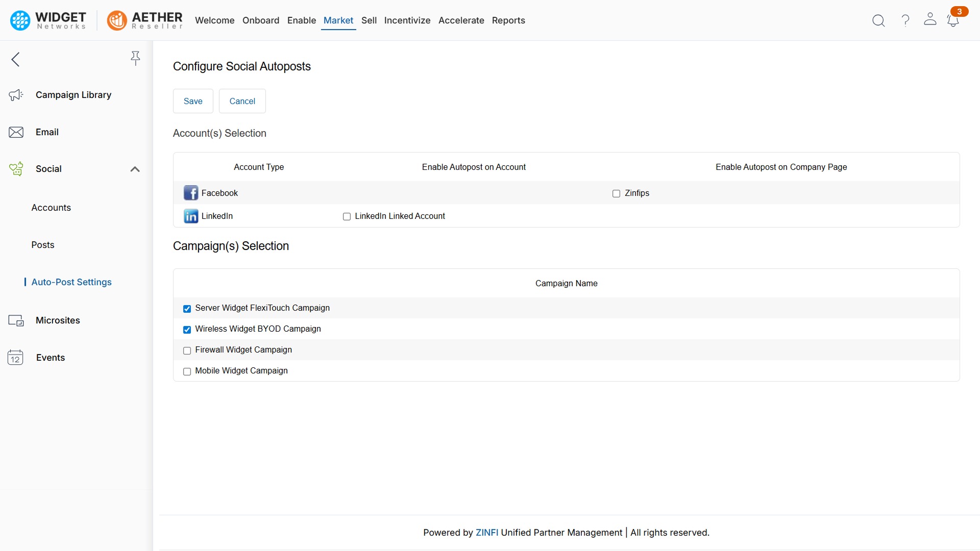Open the notifications bell icon
This screenshot has width=980, height=551.
click(x=952, y=20)
